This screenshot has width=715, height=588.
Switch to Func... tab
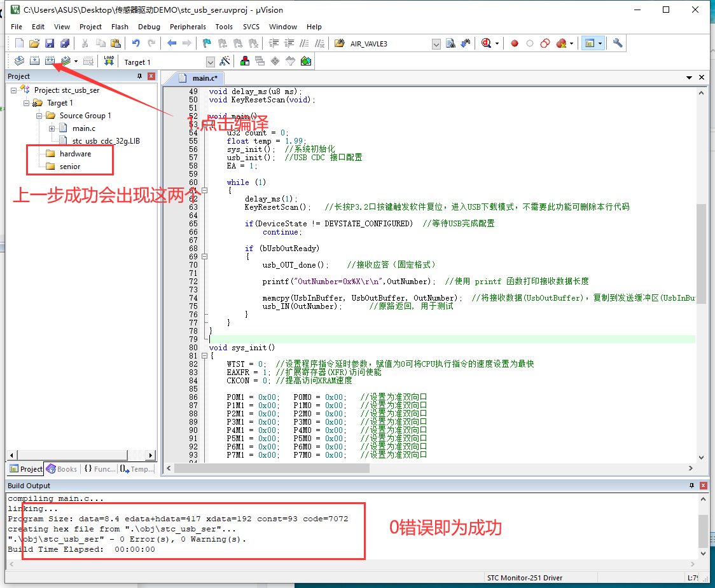[x=100, y=469]
